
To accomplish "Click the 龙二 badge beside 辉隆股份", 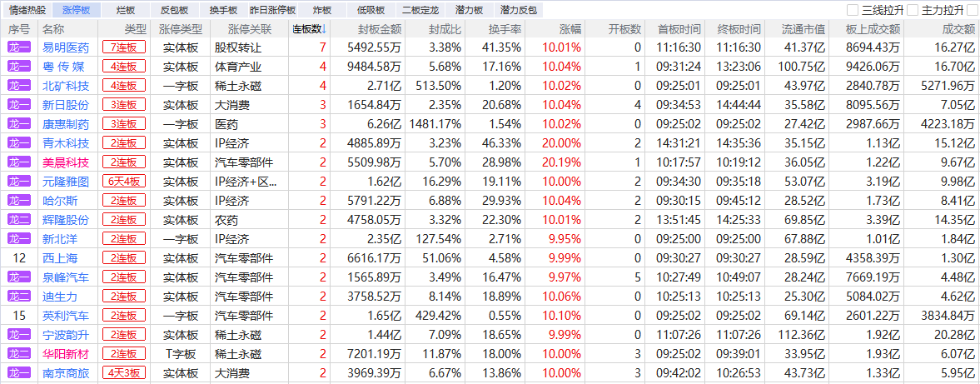I will tap(19, 220).
